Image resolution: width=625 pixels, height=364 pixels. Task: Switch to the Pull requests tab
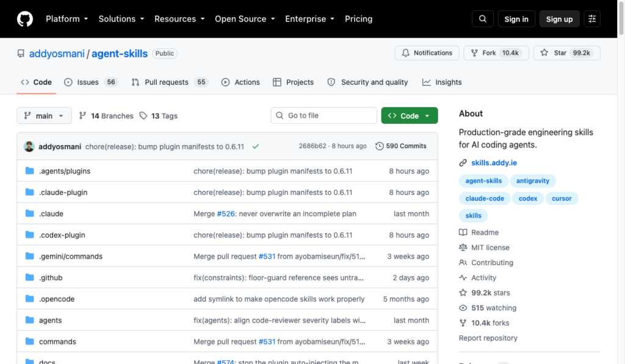pyautogui.click(x=170, y=82)
